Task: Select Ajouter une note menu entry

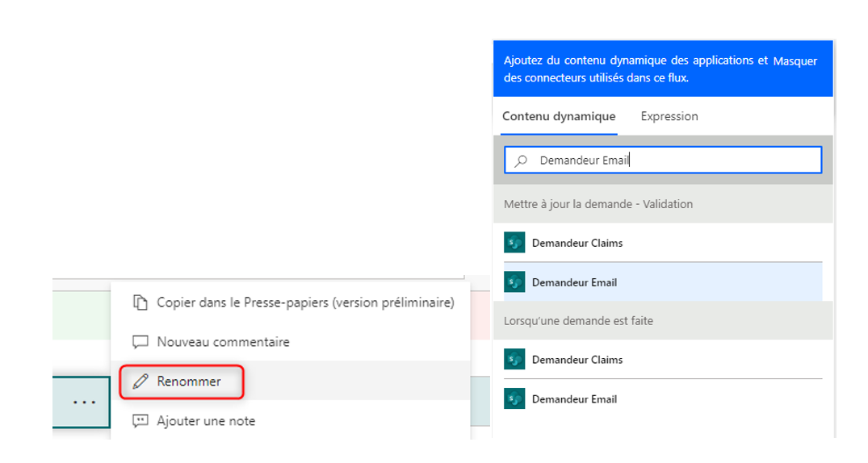Action: (291, 421)
